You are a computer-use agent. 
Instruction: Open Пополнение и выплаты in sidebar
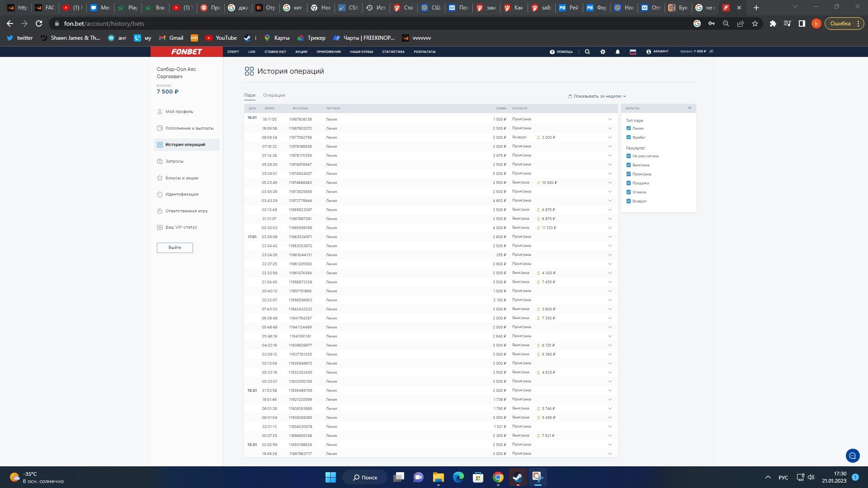189,128
